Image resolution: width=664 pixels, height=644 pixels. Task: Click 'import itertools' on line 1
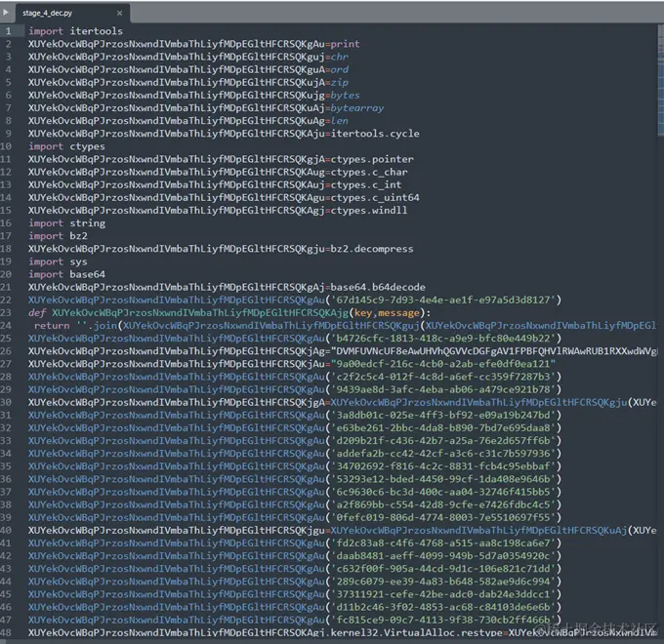click(75, 31)
